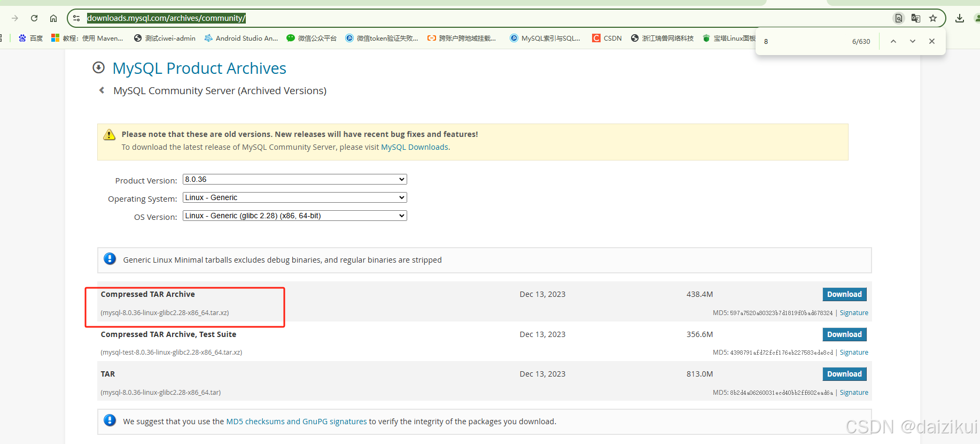
Task: Open Signature link for Compressed TAR Archive
Action: [x=854, y=313]
